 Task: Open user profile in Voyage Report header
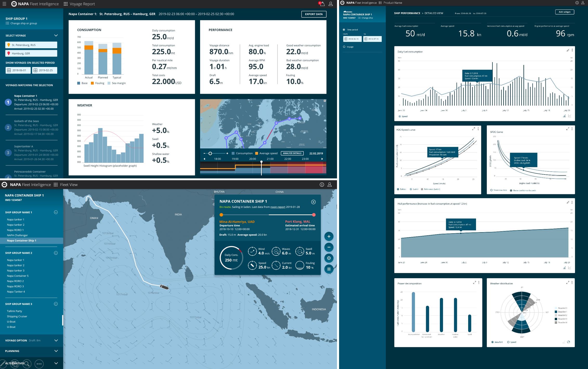tap(331, 4)
